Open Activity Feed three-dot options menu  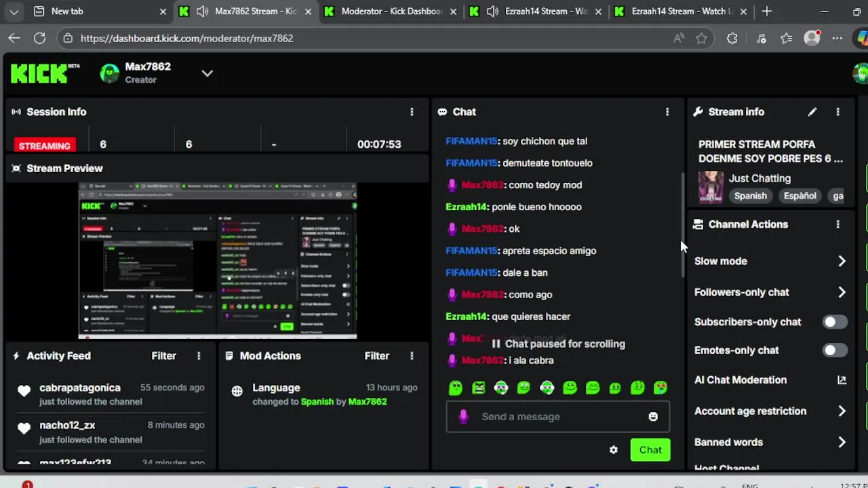tap(199, 356)
